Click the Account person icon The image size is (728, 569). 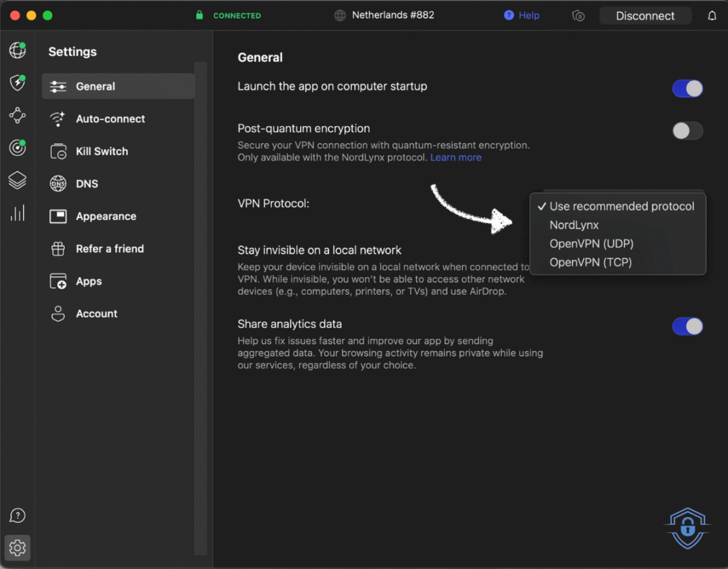click(58, 313)
